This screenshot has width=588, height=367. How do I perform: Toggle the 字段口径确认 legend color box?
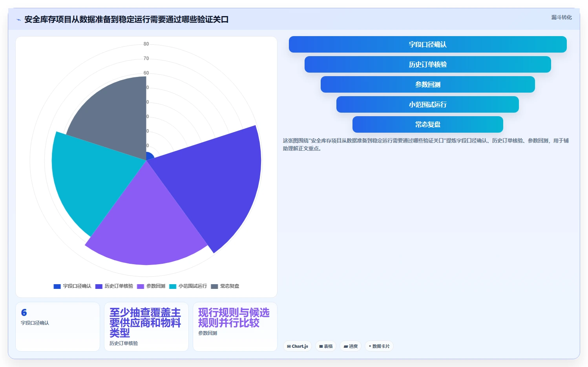point(57,286)
